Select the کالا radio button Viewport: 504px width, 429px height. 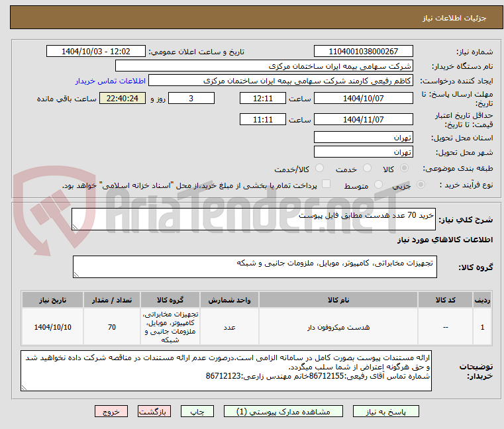coord(404,168)
